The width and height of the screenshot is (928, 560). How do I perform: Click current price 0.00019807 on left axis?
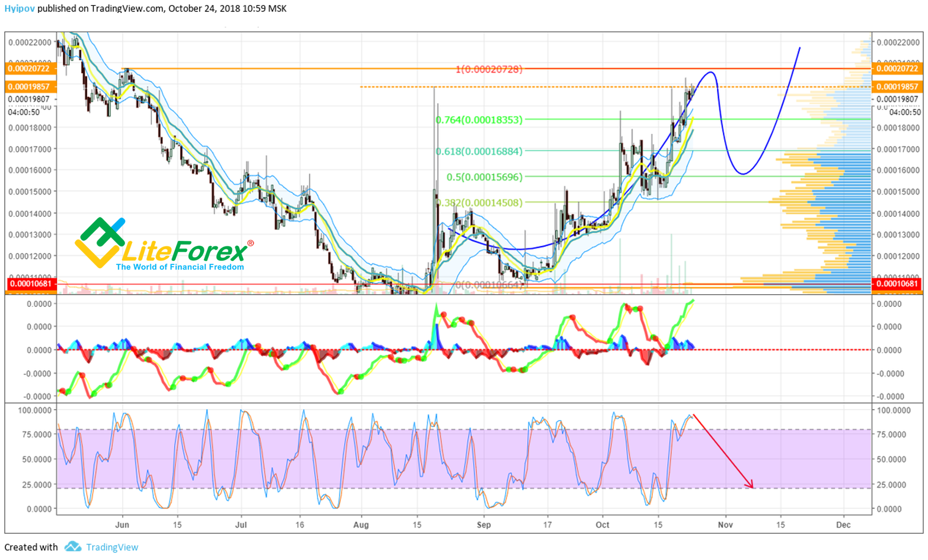[29, 99]
